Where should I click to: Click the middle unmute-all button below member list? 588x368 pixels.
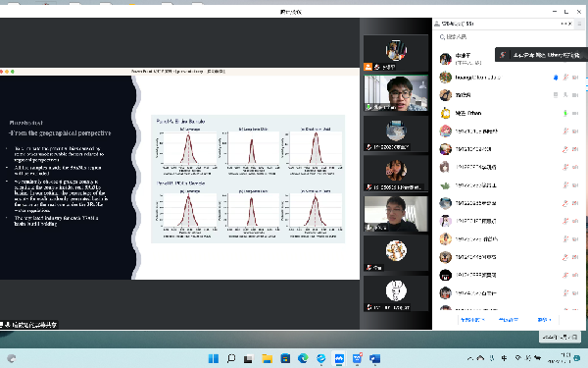pos(508,320)
